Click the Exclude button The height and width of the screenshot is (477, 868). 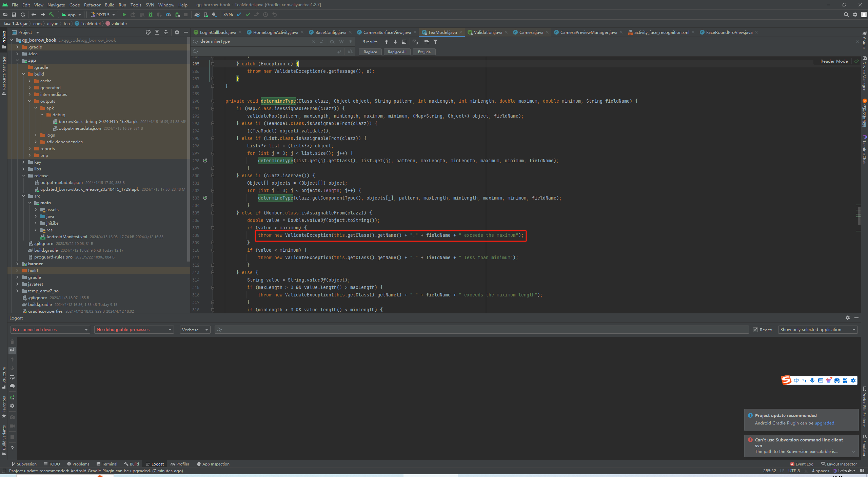click(424, 52)
